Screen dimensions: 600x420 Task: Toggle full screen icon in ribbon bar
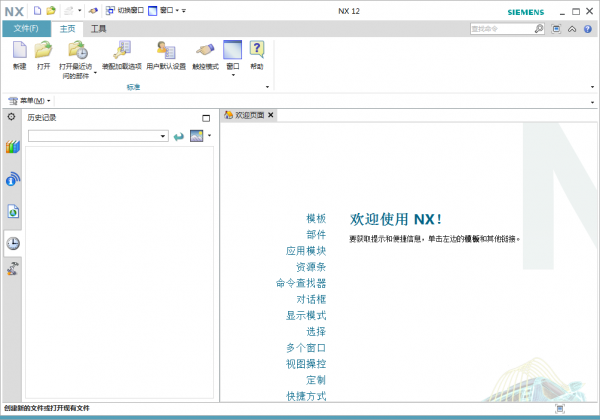(556, 29)
